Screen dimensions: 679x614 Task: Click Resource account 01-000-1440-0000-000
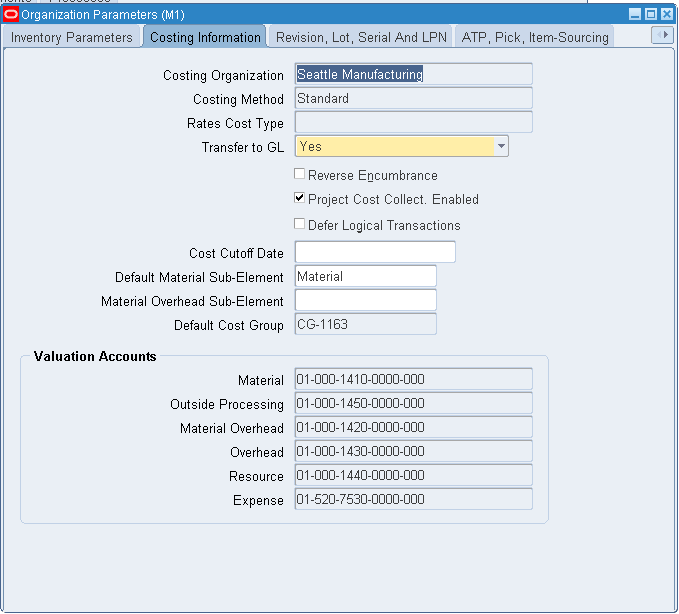click(414, 475)
